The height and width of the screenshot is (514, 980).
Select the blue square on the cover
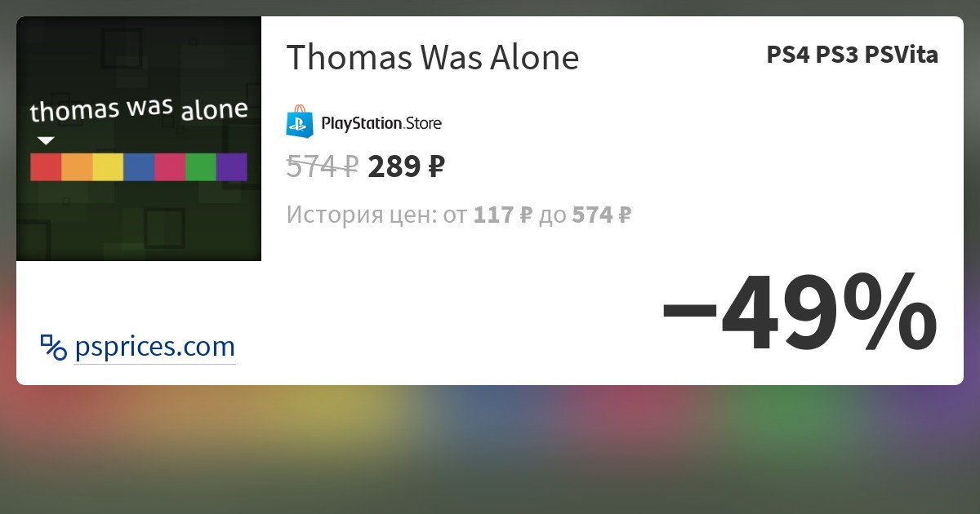click(139, 166)
